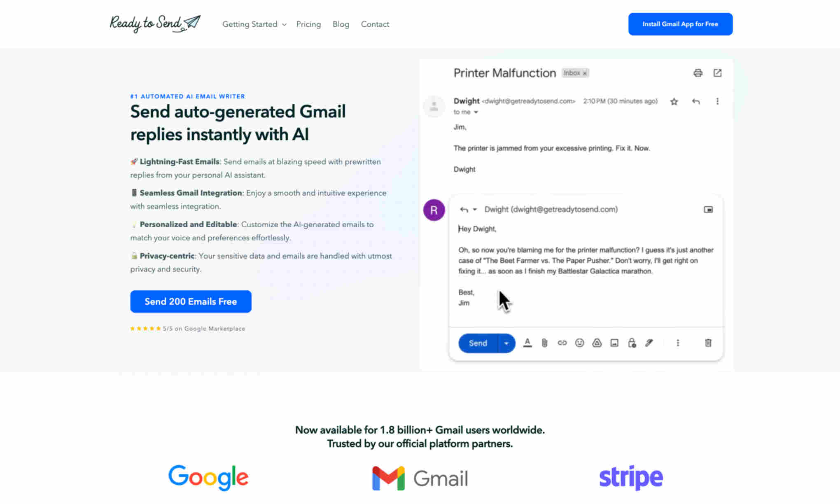Click the three-dot menu in compose area
The image size is (840, 504).
pyautogui.click(x=677, y=343)
